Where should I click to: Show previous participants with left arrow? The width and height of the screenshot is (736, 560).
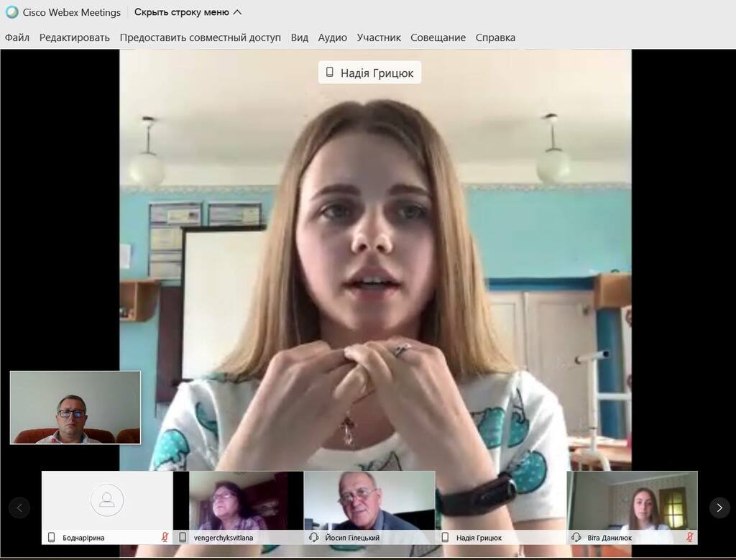pyautogui.click(x=19, y=508)
